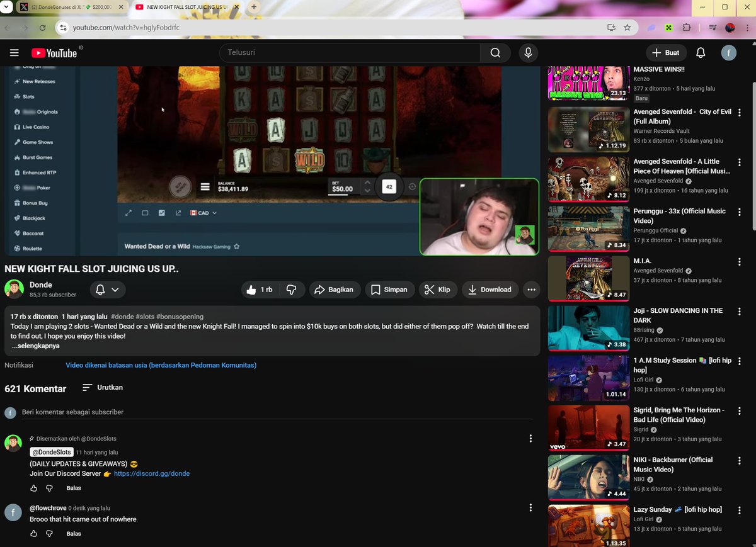Open A Little Piece Of Heaven thumbnail
This screenshot has height=547, width=756.
pos(588,179)
